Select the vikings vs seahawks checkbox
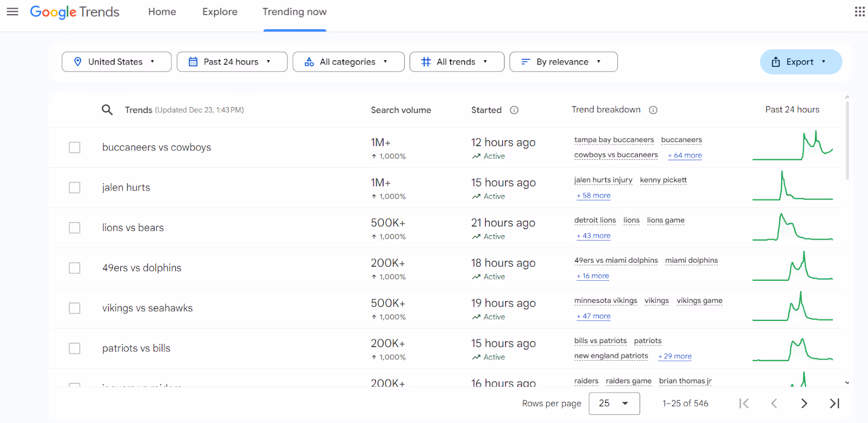Viewport: 868px width, 423px height. [x=75, y=308]
